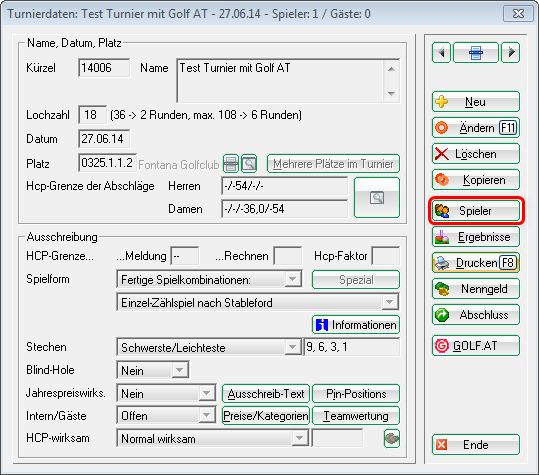Click the printer icon beside Fontana Golfclub
The width and height of the screenshot is (539, 475).
(231, 164)
